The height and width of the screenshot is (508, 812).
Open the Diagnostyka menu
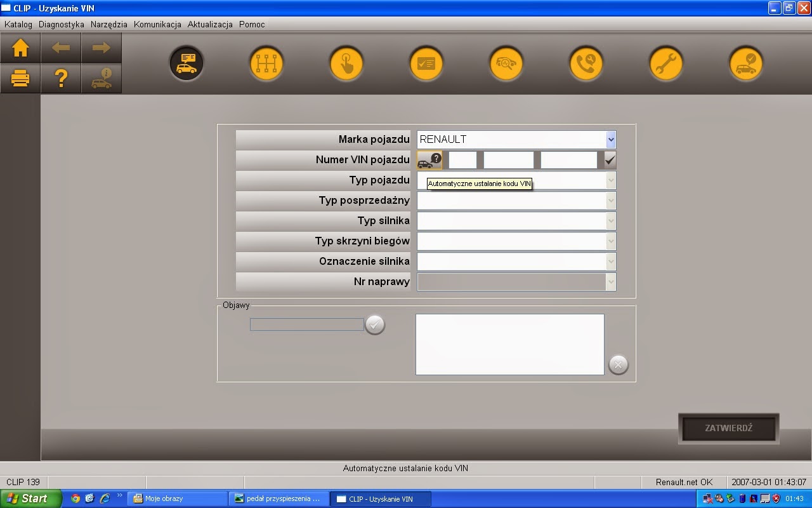[62, 24]
